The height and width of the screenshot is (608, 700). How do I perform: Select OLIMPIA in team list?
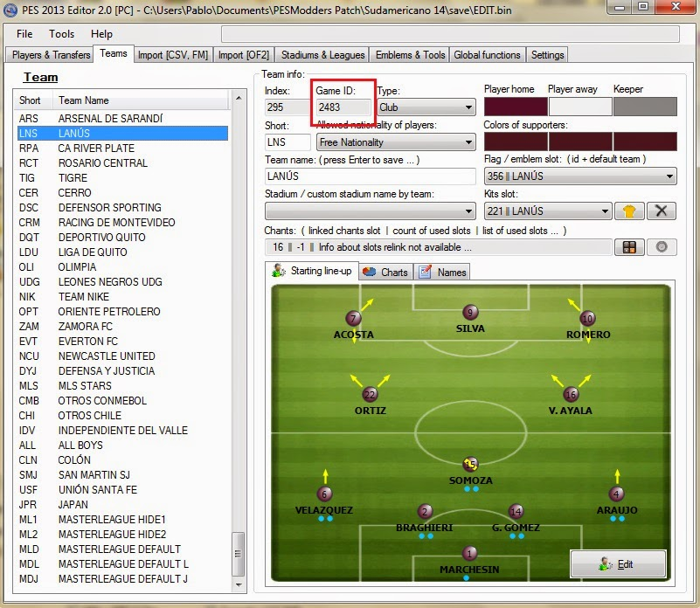(122, 267)
